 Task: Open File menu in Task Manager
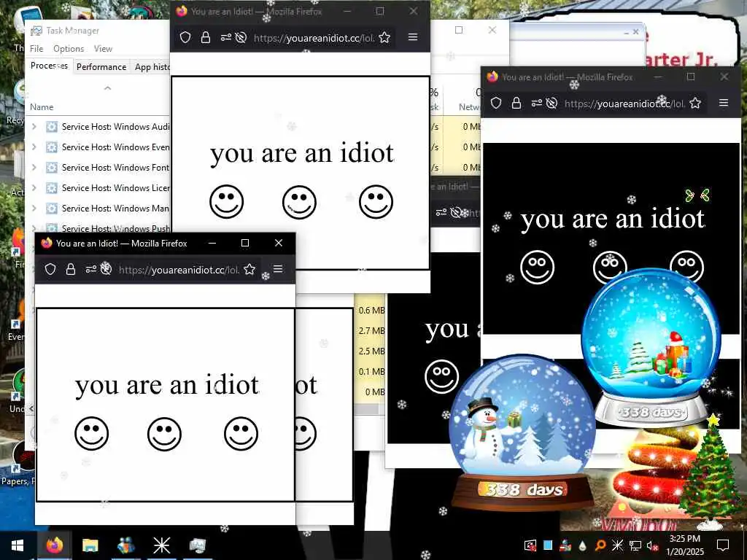36,49
